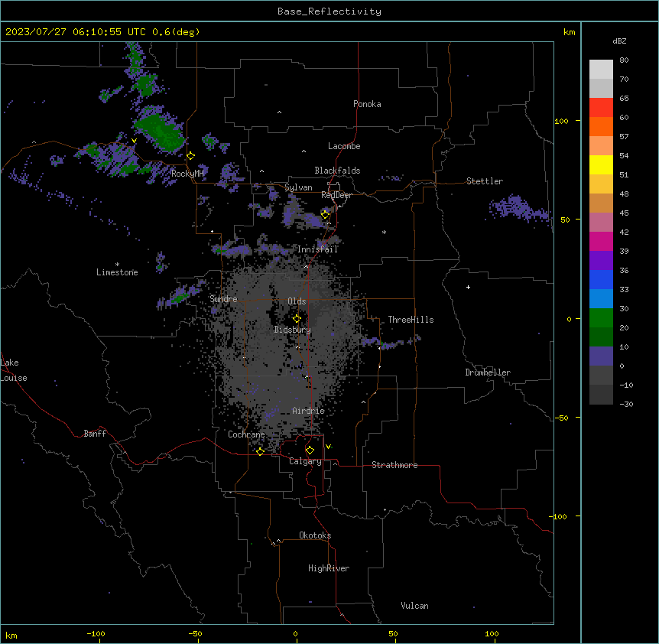
Task: Click the yellow diamond marker near RedDeer
Action: coord(325,215)
